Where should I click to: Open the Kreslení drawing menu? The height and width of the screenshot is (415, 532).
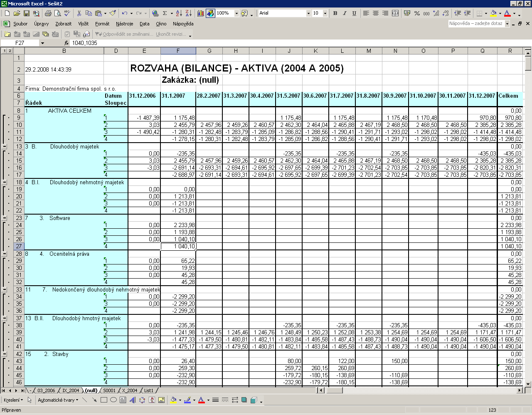point(13,400)
